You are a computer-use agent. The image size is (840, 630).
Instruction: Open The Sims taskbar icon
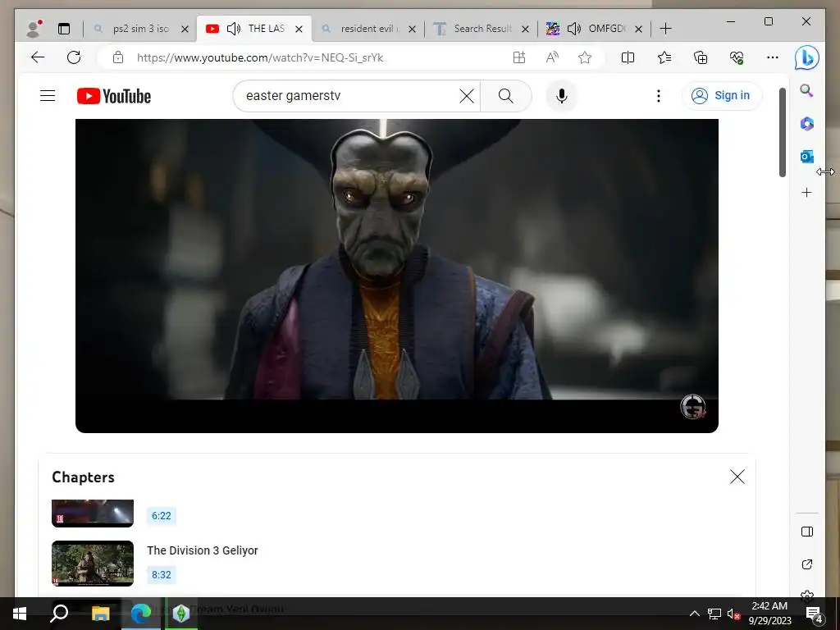pyautogui.click(x=181, y=614)
